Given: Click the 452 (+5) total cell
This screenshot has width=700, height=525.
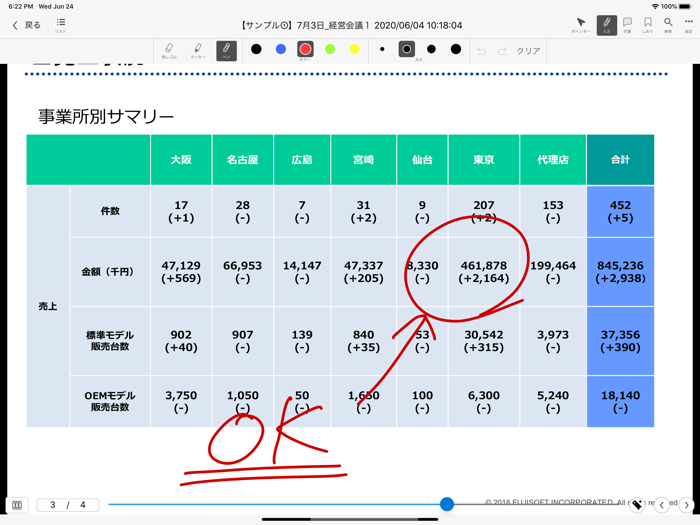Looking at the screenshot, I should coord(621,211).
